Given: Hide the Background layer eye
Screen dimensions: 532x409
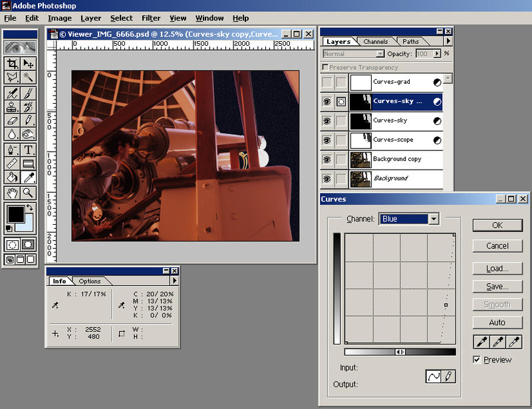Looking at the screenshot, I should [x=327, y=179].
